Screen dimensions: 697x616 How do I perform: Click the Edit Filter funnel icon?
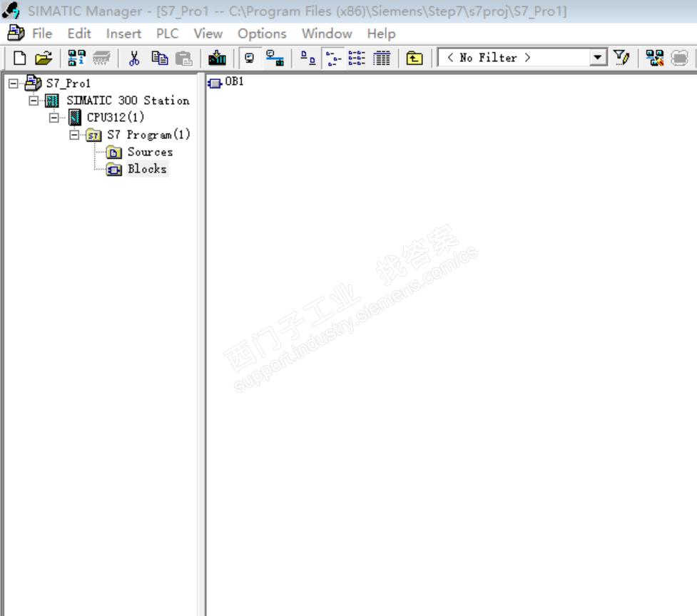pyautogui.click(x=621, y=58)
